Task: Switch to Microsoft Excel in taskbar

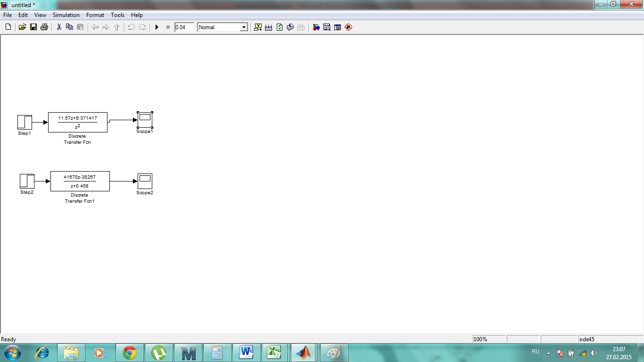Action: coord(276,353)
